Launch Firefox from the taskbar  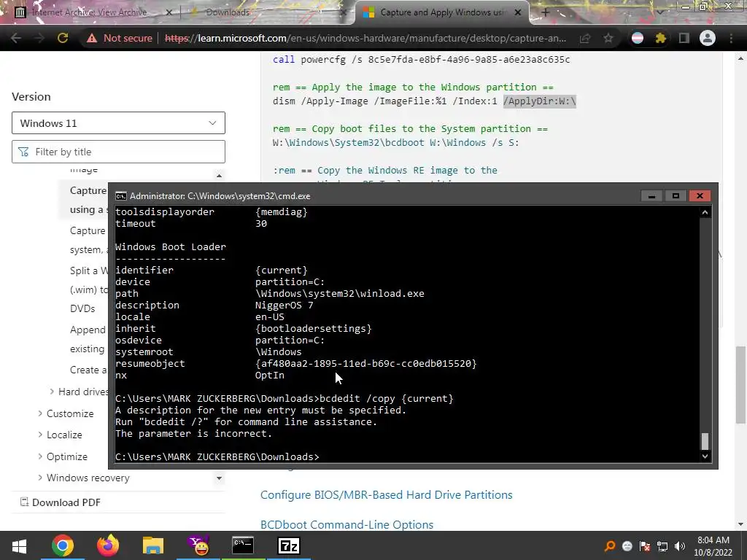(108, 546)
